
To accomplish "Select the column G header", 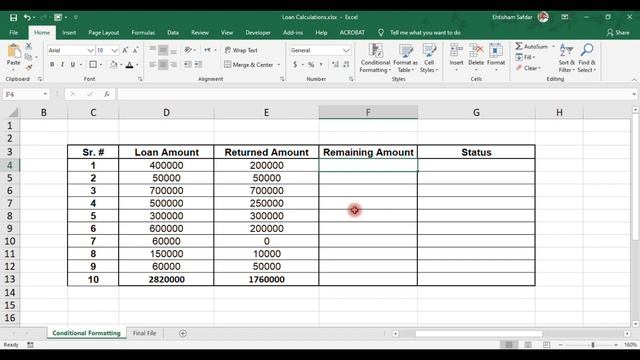I will 476,113.
